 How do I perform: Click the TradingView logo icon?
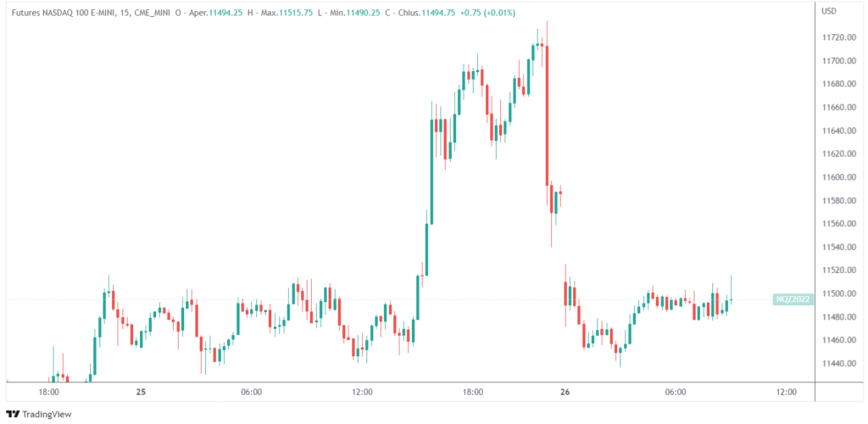pos(13,414)
